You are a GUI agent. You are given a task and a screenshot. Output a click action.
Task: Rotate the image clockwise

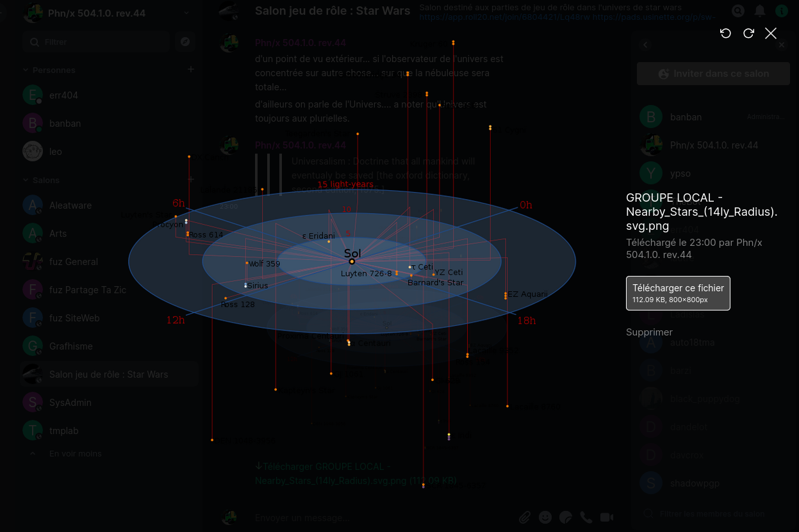coord(748,33)
